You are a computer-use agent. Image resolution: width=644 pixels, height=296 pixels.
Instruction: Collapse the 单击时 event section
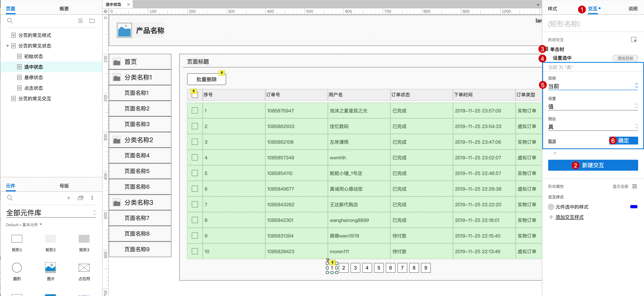[547, 49]
